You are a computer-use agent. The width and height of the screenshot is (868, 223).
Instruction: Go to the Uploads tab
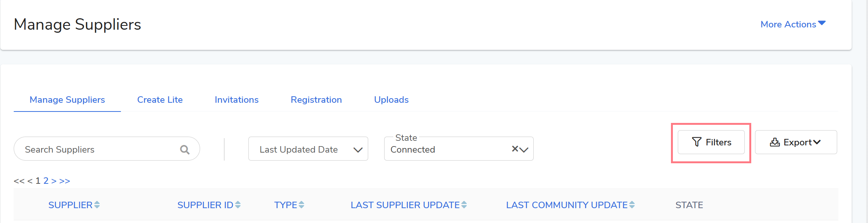pyautogui.click(x=391, y=100)
